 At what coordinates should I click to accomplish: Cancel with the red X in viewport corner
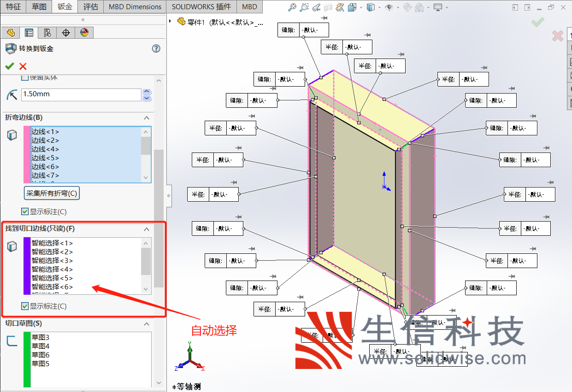pos(558,35)
